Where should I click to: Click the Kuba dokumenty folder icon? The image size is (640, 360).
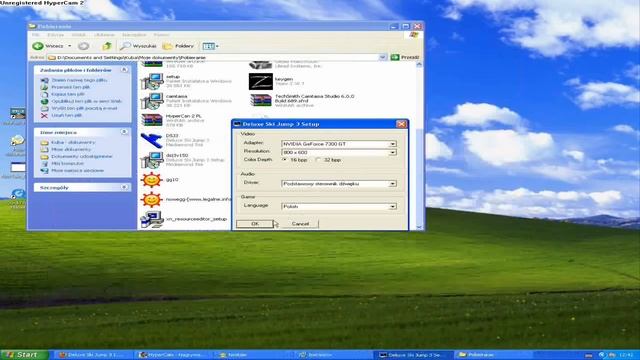coord(44,142)
